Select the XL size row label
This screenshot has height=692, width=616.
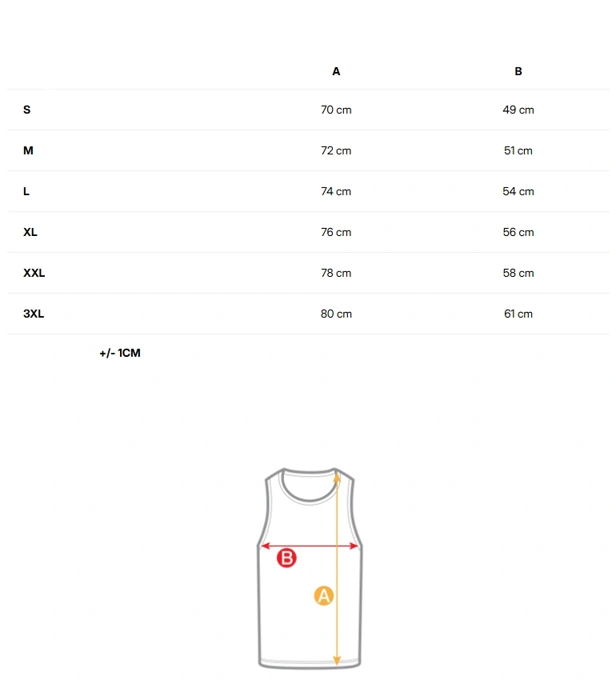coord(30,232)
